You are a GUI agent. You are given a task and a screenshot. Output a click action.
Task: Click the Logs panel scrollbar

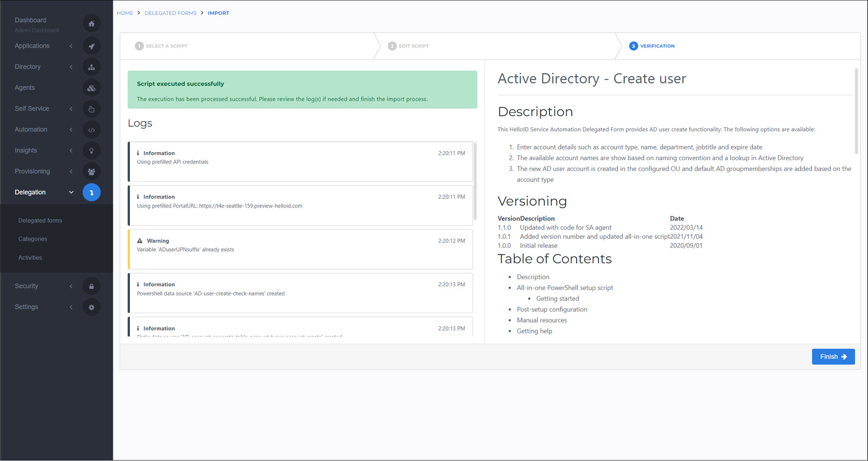475,181
